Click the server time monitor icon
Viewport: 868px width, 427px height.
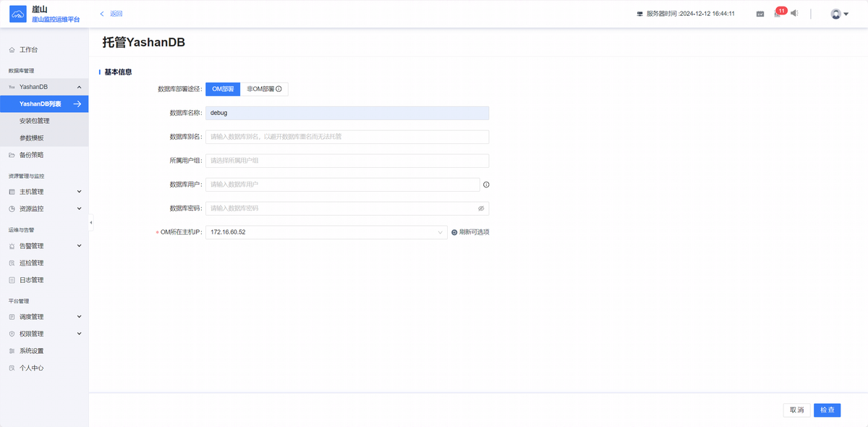[x=639, y=14]
